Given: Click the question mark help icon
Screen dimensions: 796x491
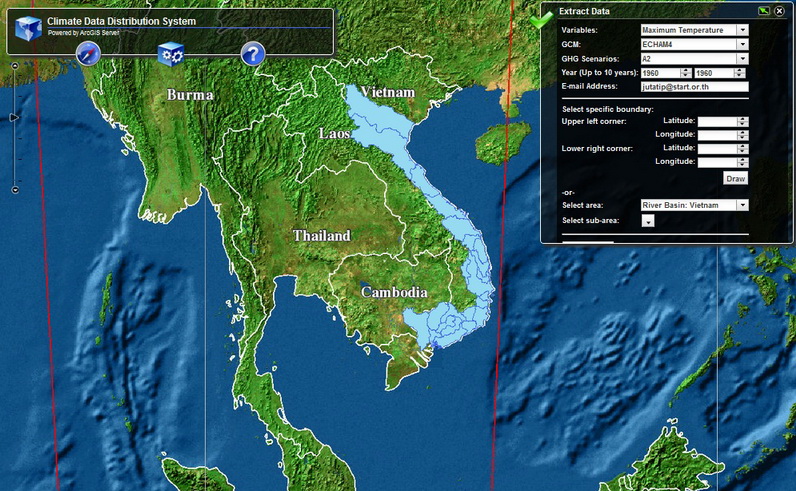Looking at the screenshot, I should [253, 54].
